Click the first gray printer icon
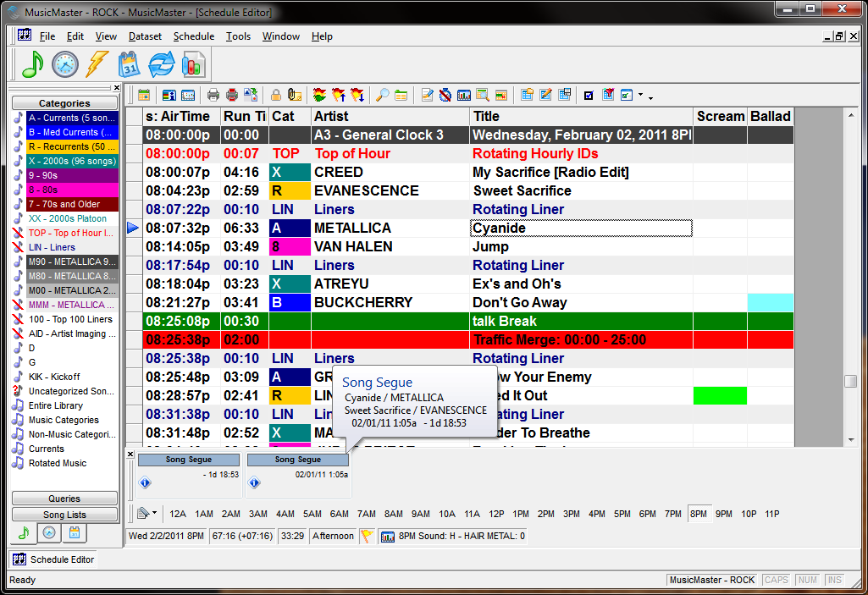 tap(213, 95)
